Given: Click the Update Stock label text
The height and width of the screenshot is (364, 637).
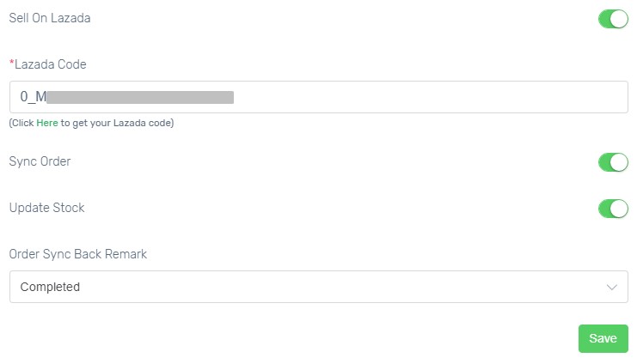Looking at the screenshot, I should point(46,208).
